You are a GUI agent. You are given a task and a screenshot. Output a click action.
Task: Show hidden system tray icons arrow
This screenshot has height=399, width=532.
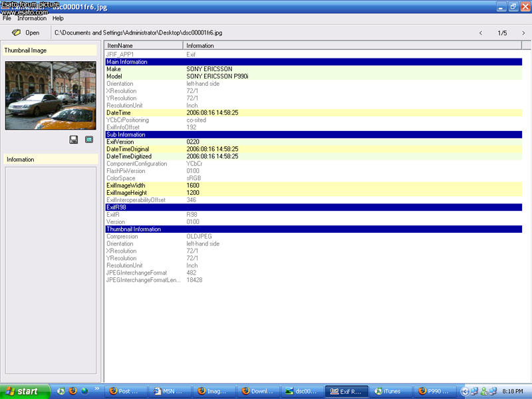(x=465, y=392)
